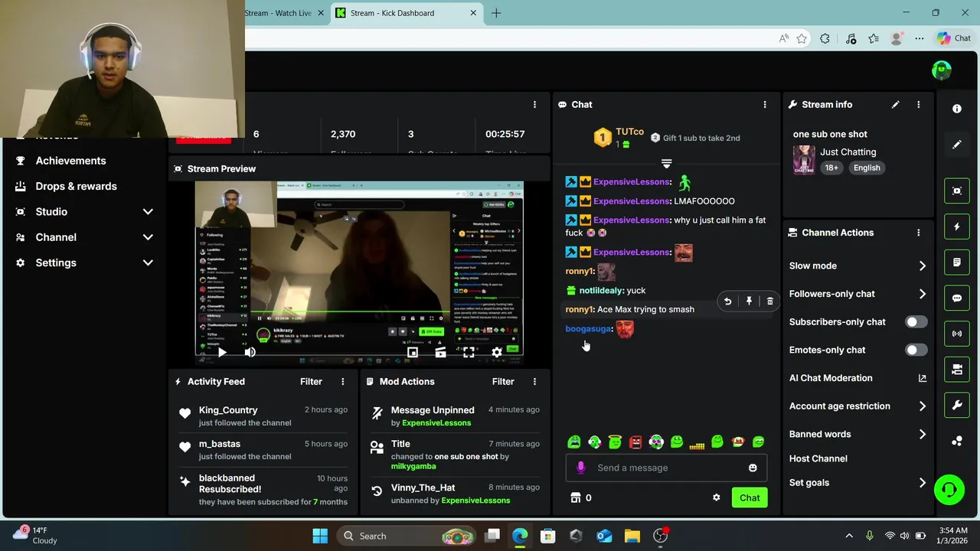This screenshot has width=980, height=551.
Task: Open Mod Actions Filter
Action: [503, 381]
